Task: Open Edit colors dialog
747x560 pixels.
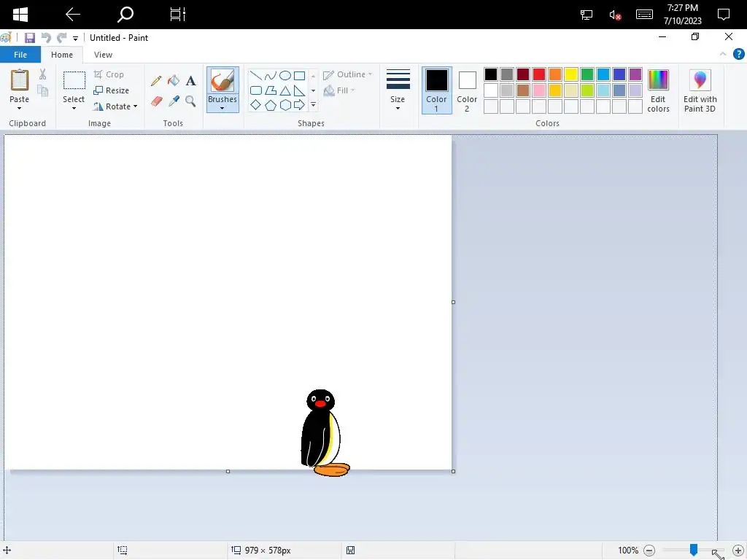Action: (659, 90)
